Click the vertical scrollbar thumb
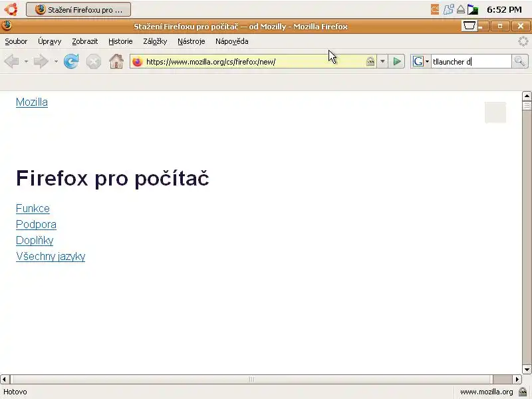The width and height of the screenshot is (532, 399). 527,106
